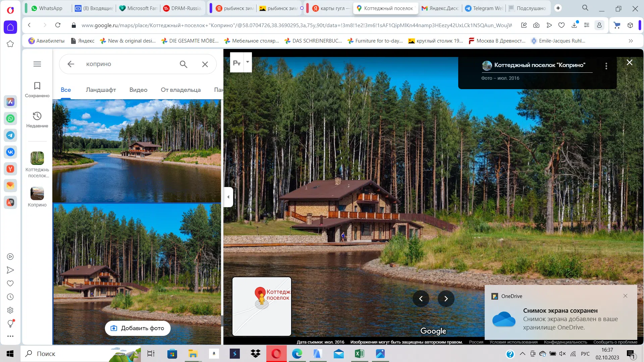The height and width of the screenshot is (362, 644).
Task: Select От владельца photo tab
Action: coord(181,90)
